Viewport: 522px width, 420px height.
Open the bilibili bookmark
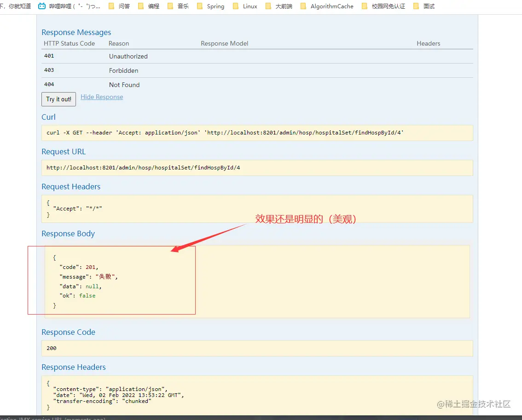coord(69,6)
